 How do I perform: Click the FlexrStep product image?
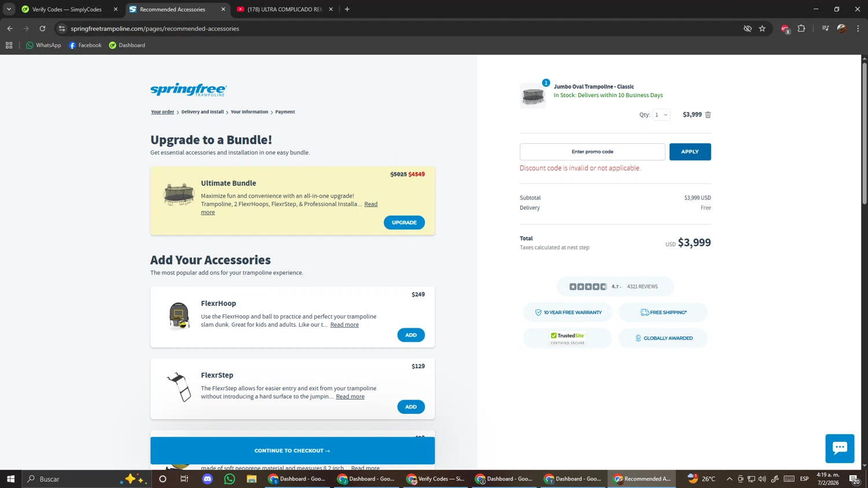coord(179,387)
